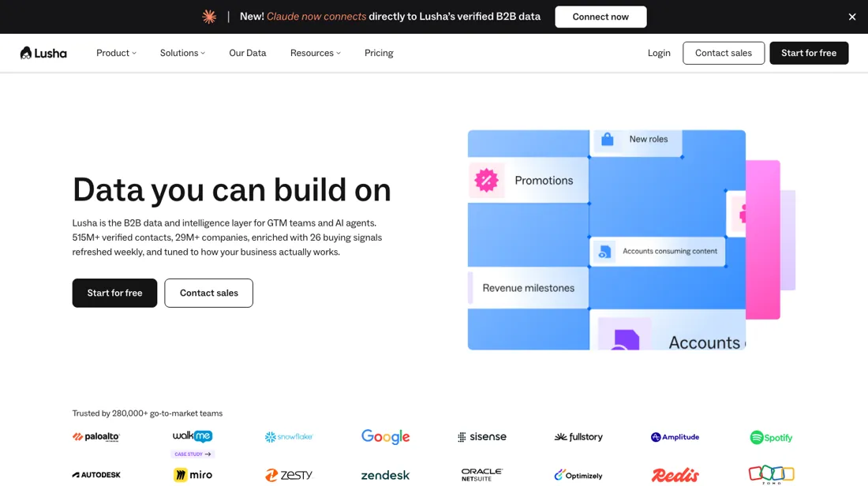Viewport: 868px width, 486px height.
Task: Expand the Solutions dropdown menu
Action: [x=183, y=53]
